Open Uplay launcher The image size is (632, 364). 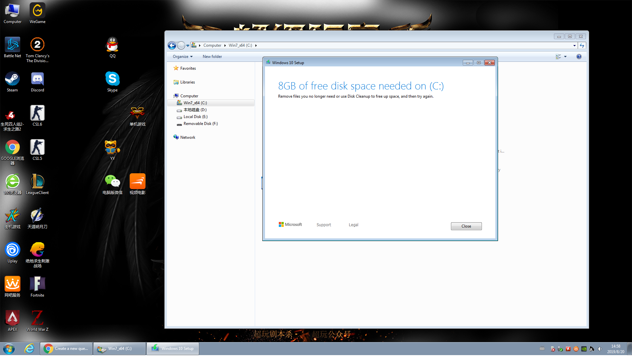pos(12,250)
